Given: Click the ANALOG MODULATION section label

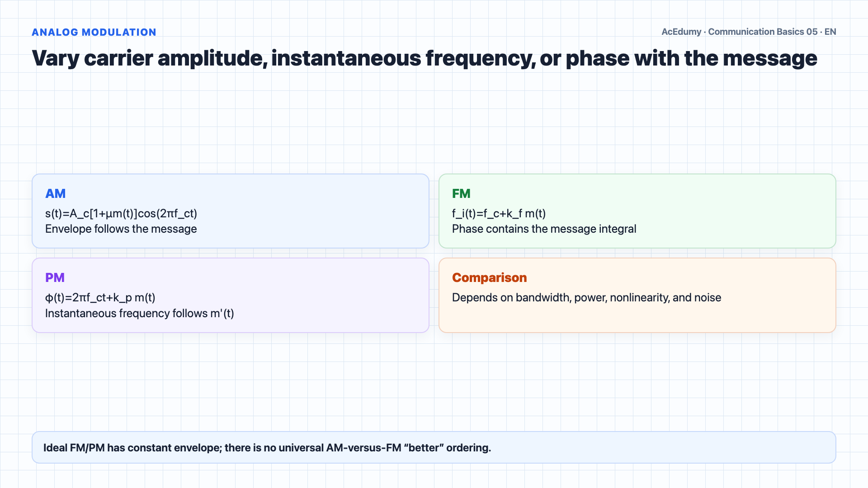Looking at the screenshot, I should pos(94,32).
